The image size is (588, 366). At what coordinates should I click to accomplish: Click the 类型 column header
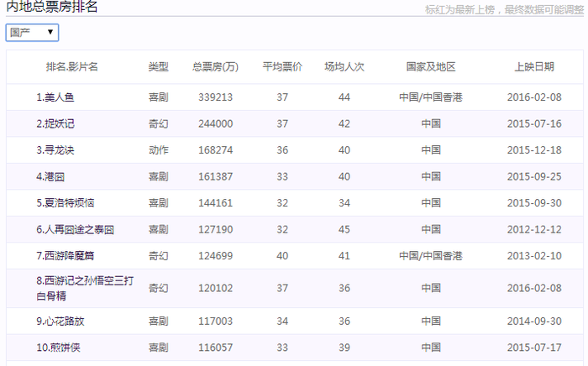(x=158, y=67)
